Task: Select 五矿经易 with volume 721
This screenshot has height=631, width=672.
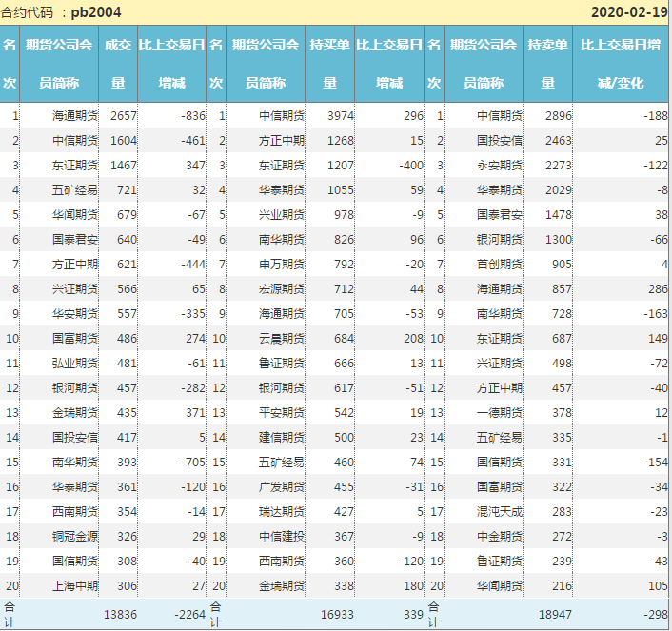Action: [x=75, y=190]
